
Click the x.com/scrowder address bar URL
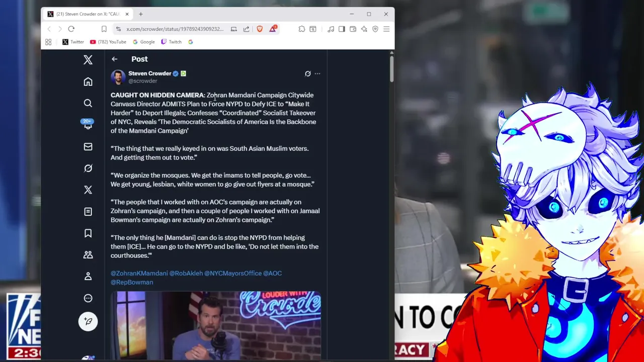click(x=175, y=29)
